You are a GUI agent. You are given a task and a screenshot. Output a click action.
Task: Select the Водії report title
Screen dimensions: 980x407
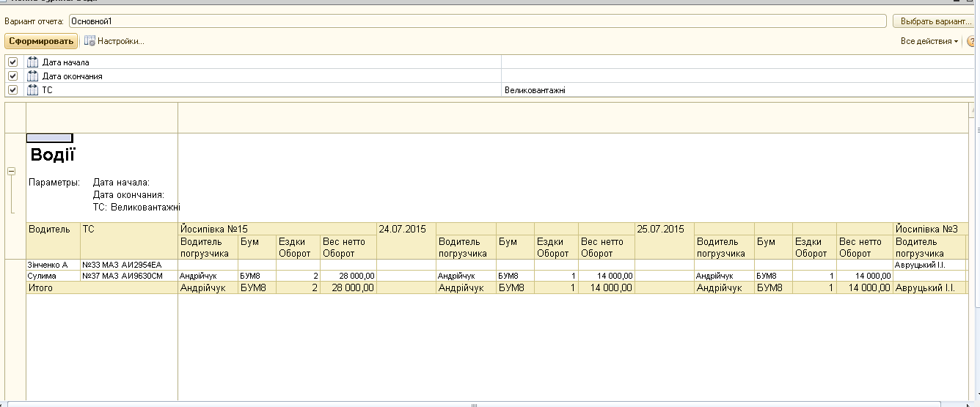point(53,155)
